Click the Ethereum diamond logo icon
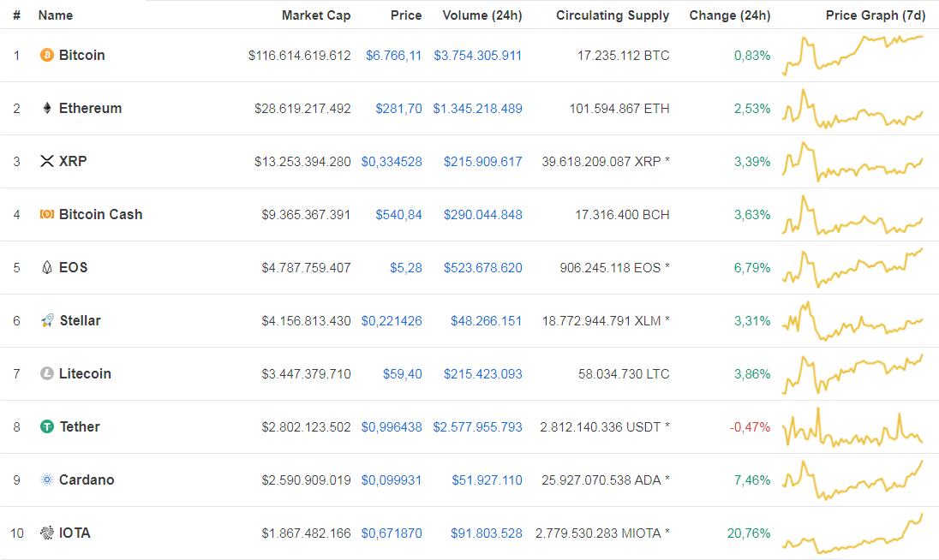This screenshot has width=939, height=560. [x=47, y=108]
